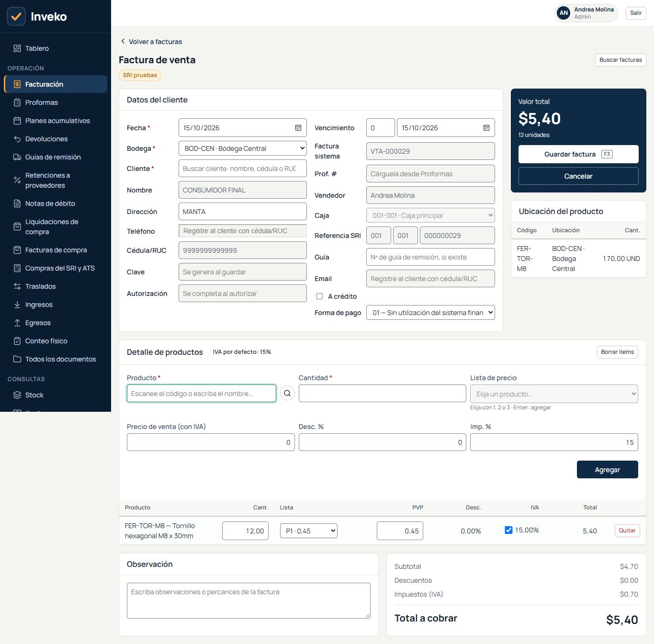The width and height of the screenshot is (654, 644).
Task: Open Todos los documentos menu item
Action: tap(56, 359)
